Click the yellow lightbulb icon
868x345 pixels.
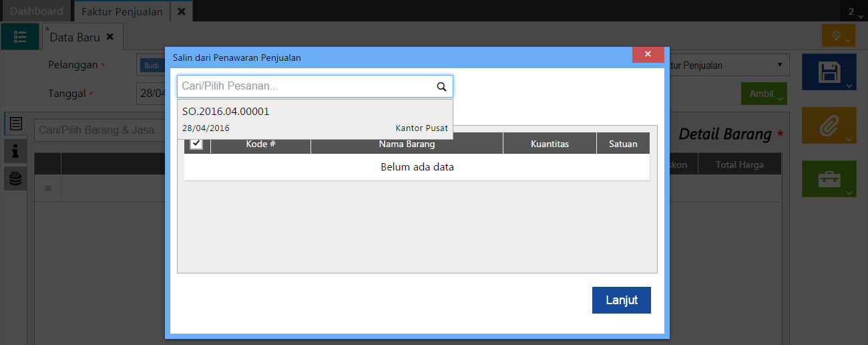pyautogui.click(x=837, y=36)
